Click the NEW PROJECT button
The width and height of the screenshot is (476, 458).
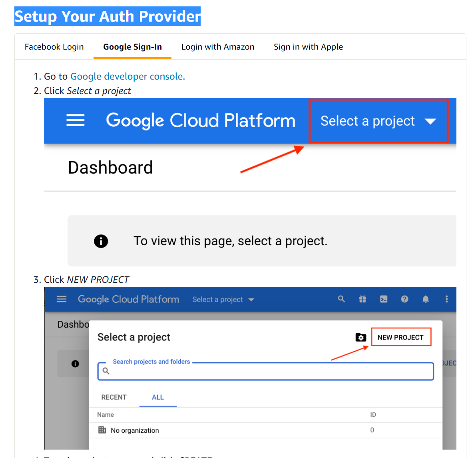tap(401, 337)
